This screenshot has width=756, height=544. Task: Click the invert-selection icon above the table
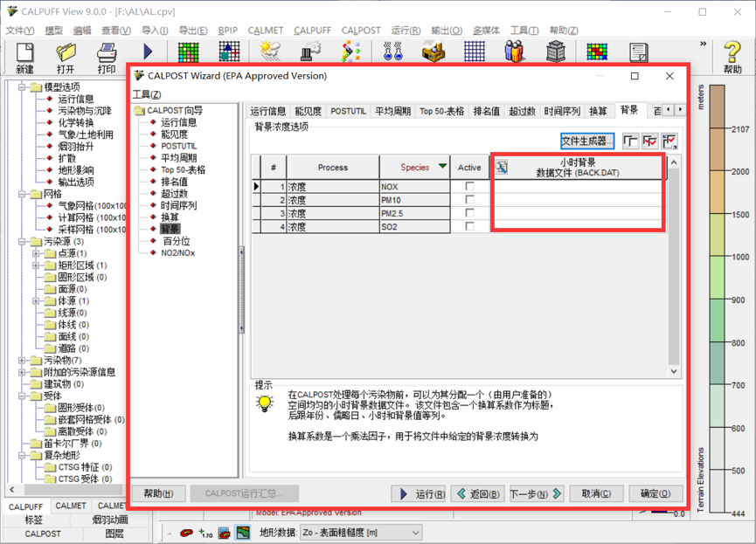pyautogui.click(x=669, y=141)
